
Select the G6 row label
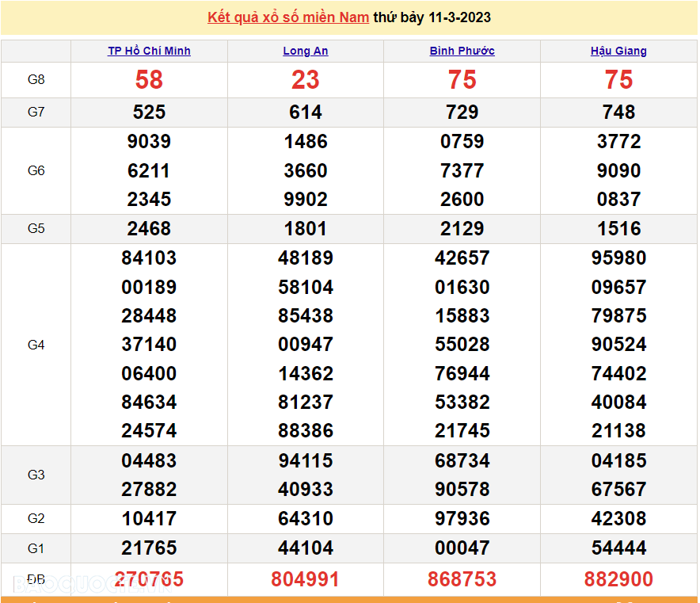[x=36, y=170]
